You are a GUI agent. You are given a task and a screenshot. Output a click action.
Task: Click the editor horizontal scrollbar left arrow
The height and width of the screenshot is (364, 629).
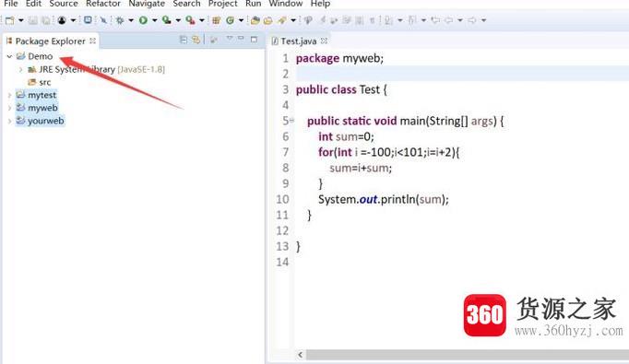[x=300, y=355]
